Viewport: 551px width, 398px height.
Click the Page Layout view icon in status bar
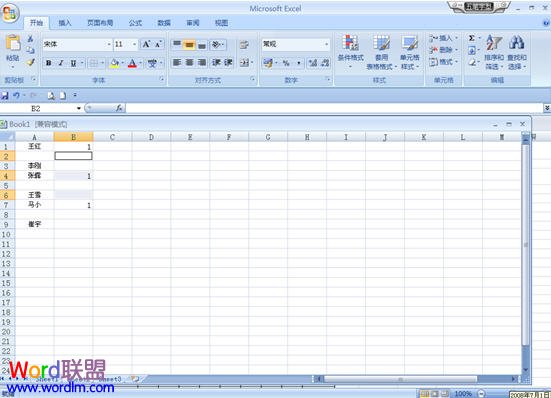435,394
